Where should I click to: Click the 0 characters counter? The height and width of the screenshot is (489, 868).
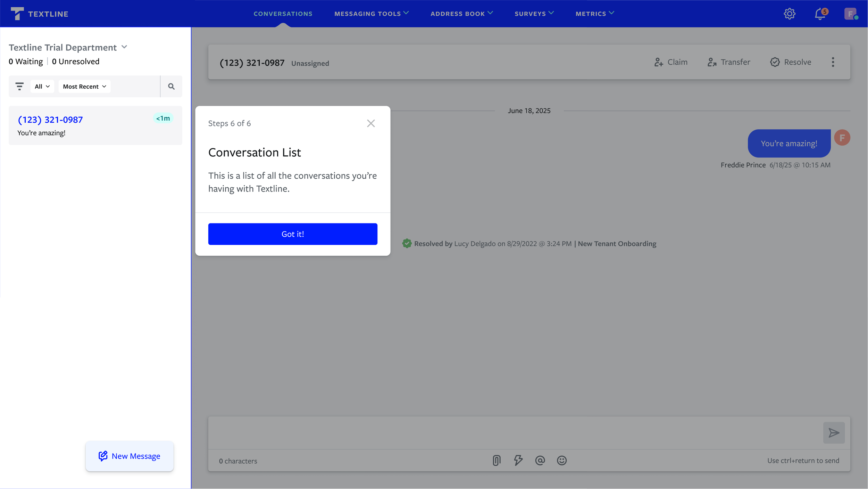pyautogui.click(x=238, y=461)
